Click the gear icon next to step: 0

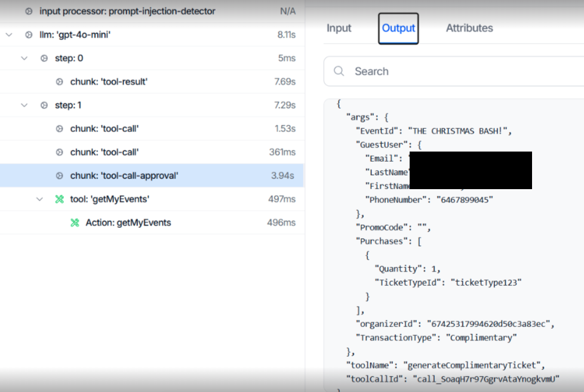[x=44, y=58]
